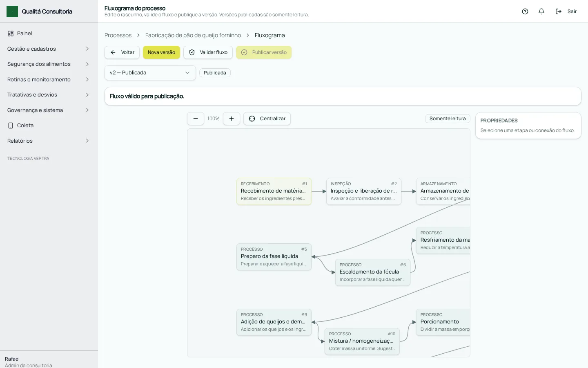Zoom out with the minus button
The image size is (588, 368).
(x=196, y=119)
